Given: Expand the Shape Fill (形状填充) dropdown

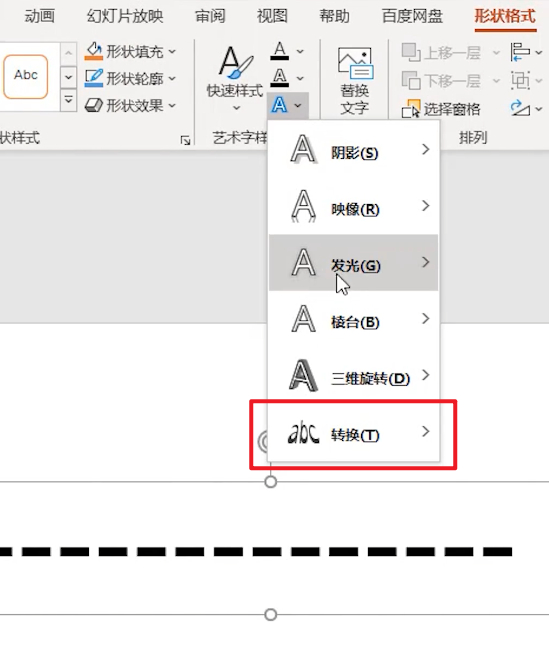Looking at the screenshot, I should (173, 52).
